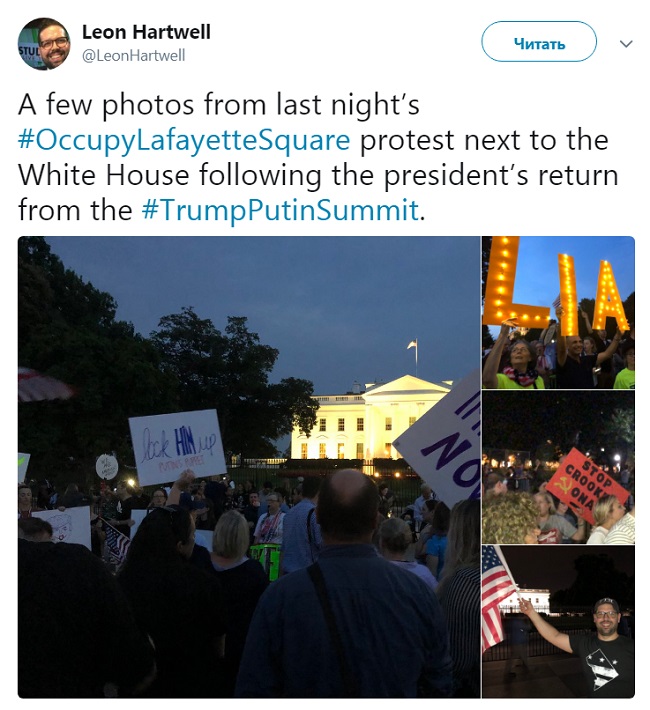650x710 pixels.
Task: Follow the #OccupyLafayetteSquare hashtag
Action: point(184,140)
